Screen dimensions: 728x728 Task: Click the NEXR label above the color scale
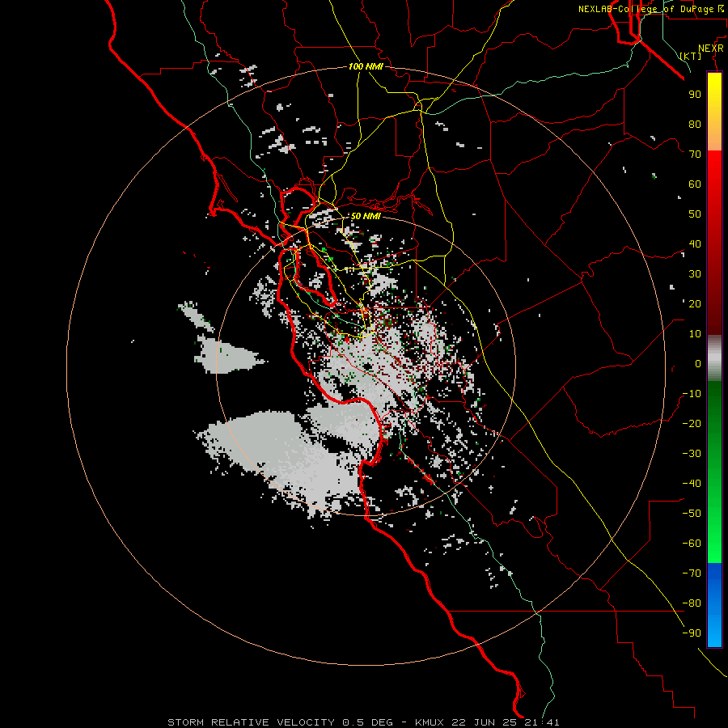(x=711, y=49)
